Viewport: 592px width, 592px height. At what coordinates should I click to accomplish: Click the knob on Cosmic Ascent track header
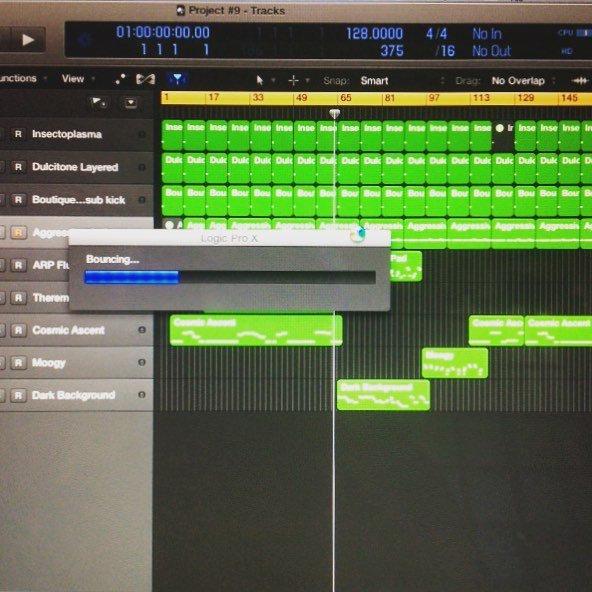point(142,330)
